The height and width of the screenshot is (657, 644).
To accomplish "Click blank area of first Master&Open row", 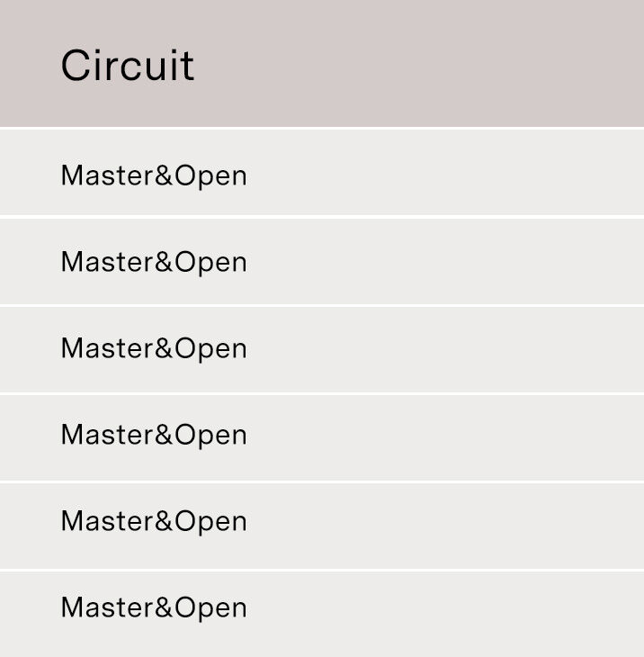I will tap(443, 172).
